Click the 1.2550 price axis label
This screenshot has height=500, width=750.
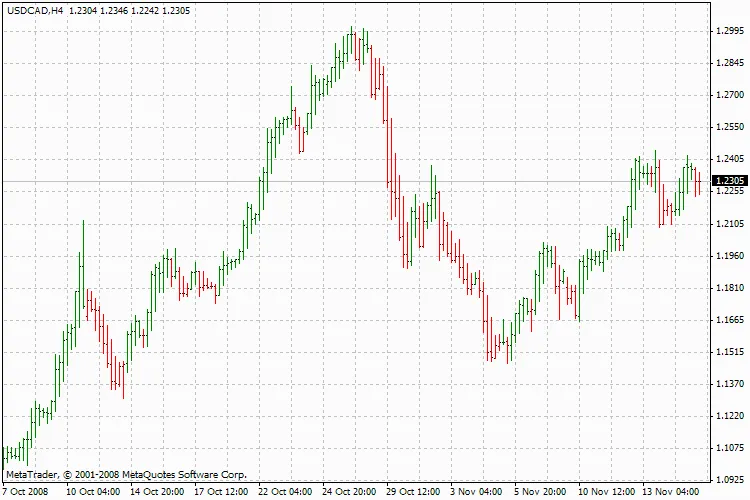[x=728, y=127]
